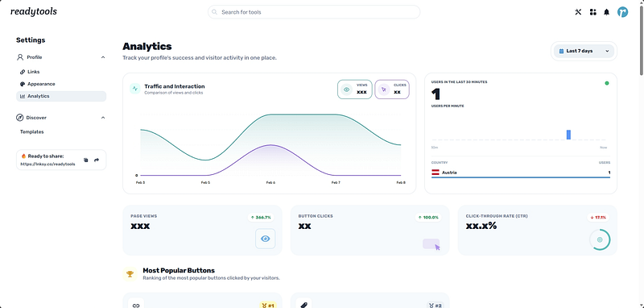This screenshot has width=644, height=308.
Task: Toggle the Clicks series in chart
Action: [x=392, y=89]
